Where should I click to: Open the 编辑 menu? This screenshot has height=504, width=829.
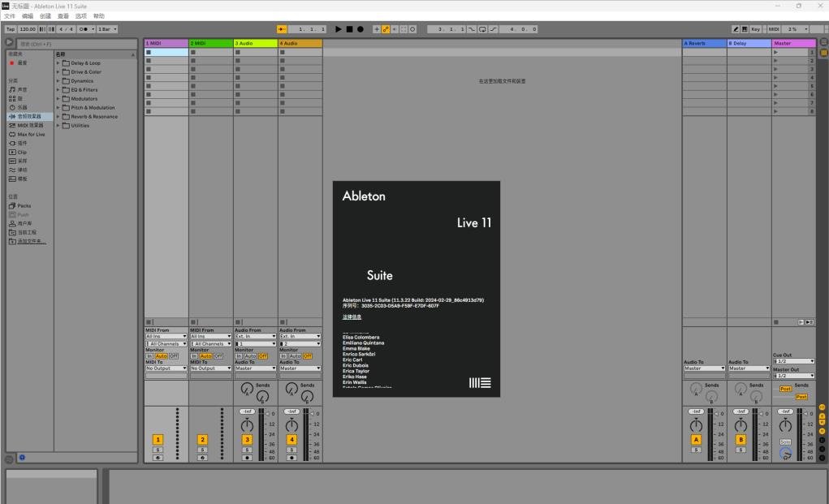[28, 16]
